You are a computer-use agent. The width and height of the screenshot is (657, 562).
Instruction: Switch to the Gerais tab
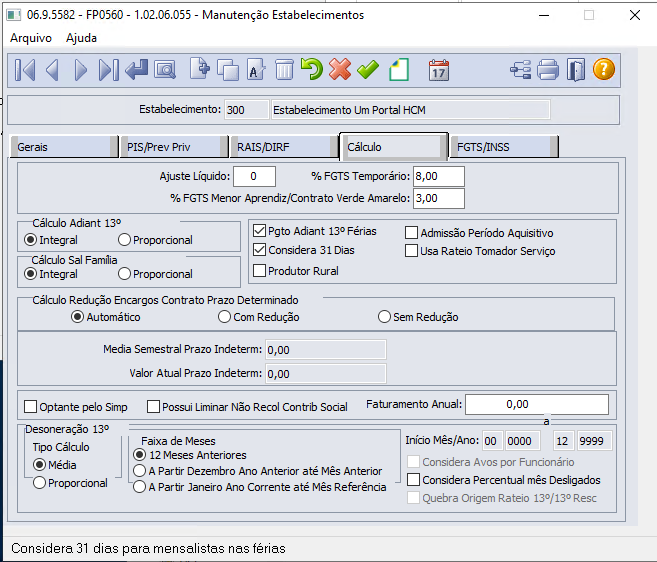click(63, 147)
